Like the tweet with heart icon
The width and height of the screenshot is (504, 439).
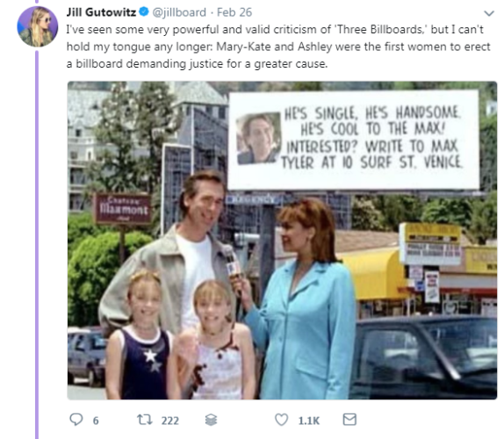pyautogui.click(x=281, y=420)
